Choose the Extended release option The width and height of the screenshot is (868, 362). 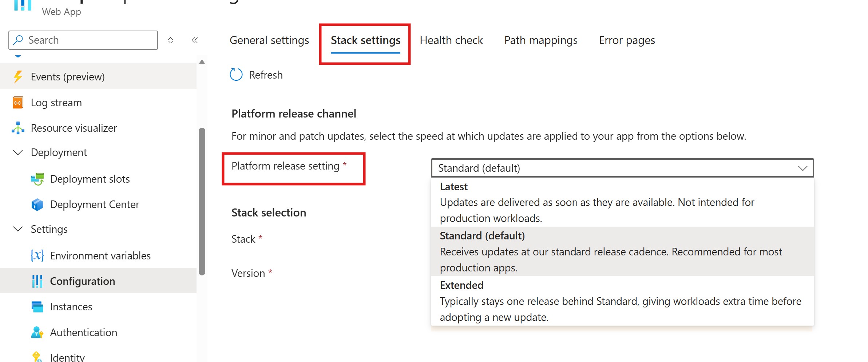click(622, 301)
